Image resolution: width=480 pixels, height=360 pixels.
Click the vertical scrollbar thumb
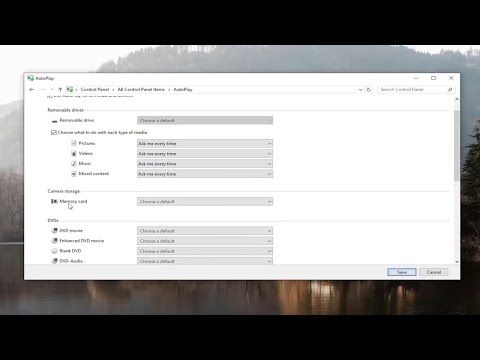pos(457,146)
